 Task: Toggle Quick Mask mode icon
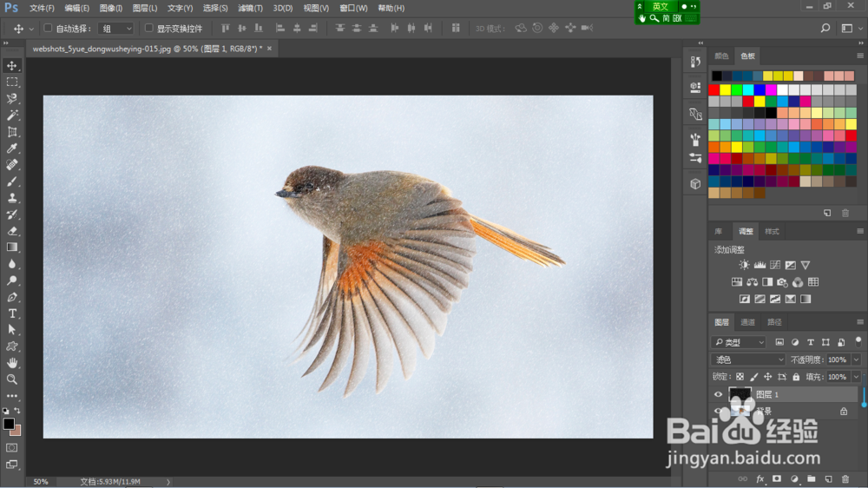click(11, 447)
